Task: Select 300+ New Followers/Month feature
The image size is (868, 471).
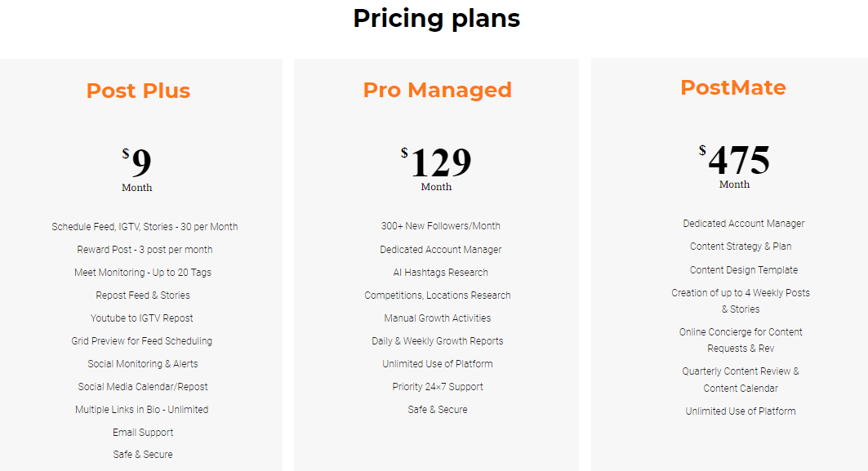Action: (x=441, y=226)
